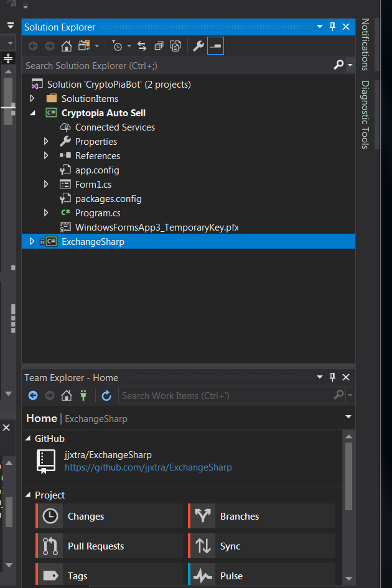
Task: Click the Home icon in Team Explorer
Action: (x=67, y=395)
